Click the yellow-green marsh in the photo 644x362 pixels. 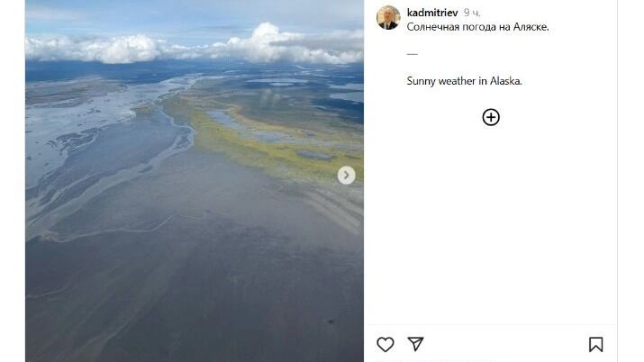coord(263,144)
